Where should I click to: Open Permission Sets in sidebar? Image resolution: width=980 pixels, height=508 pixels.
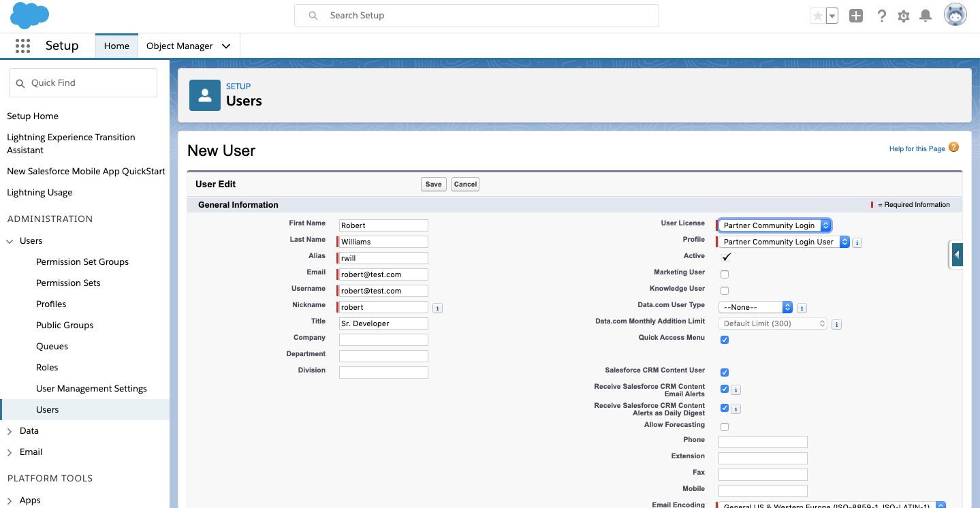[68, 283]
